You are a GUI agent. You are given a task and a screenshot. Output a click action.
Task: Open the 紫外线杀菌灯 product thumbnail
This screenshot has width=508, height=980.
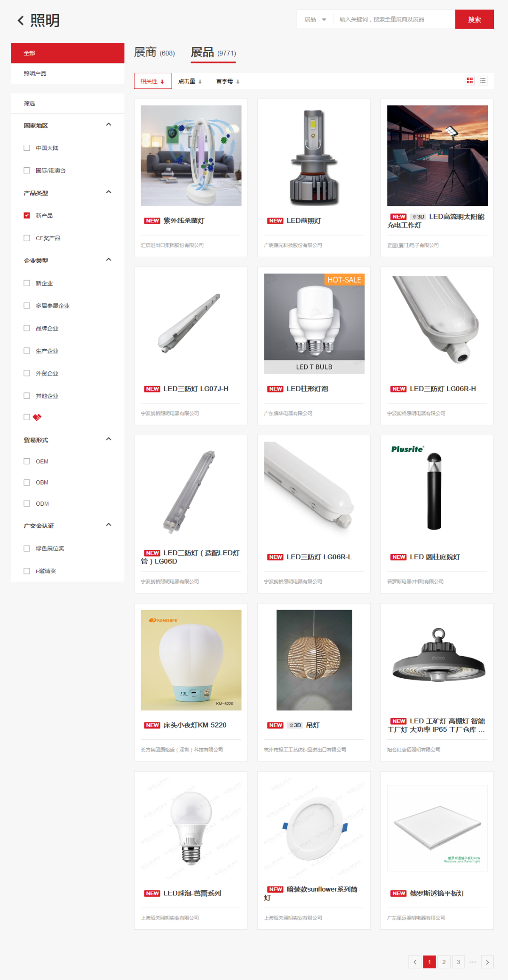tap(191, 156)
